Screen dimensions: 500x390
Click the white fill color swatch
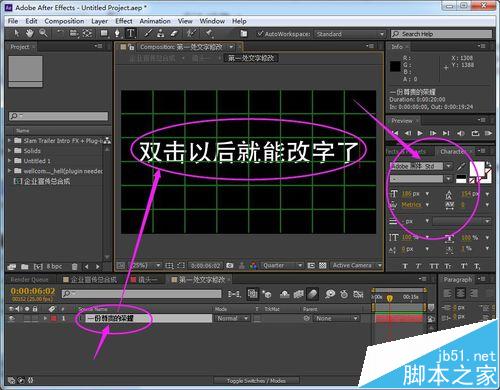click(x=477, y=169)
